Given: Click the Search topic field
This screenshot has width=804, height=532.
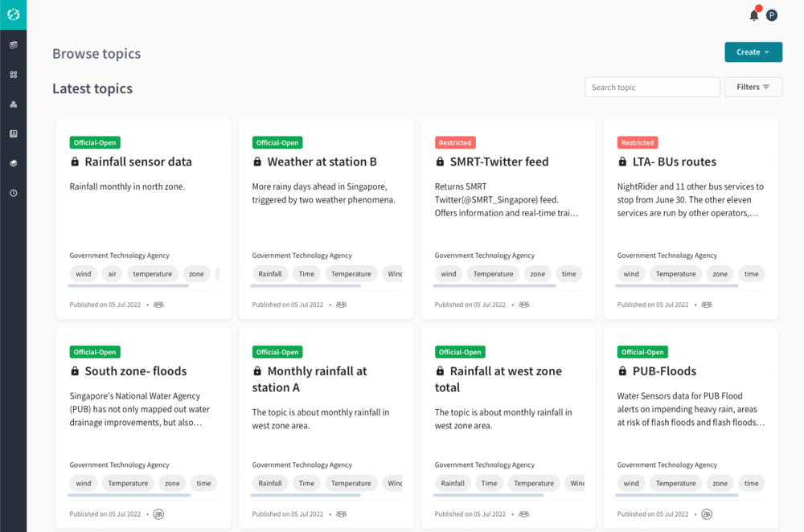Looking at the screenshot, I should pos(652,87).
